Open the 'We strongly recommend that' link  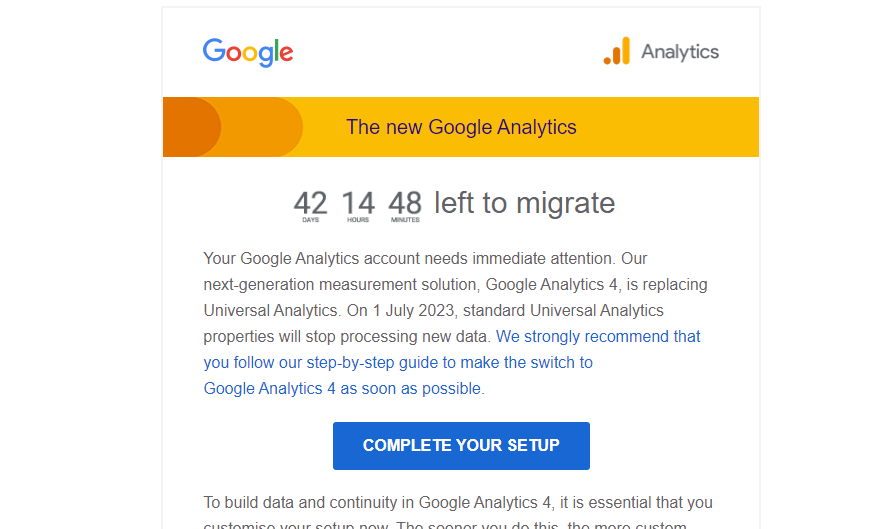click(598, 336)
